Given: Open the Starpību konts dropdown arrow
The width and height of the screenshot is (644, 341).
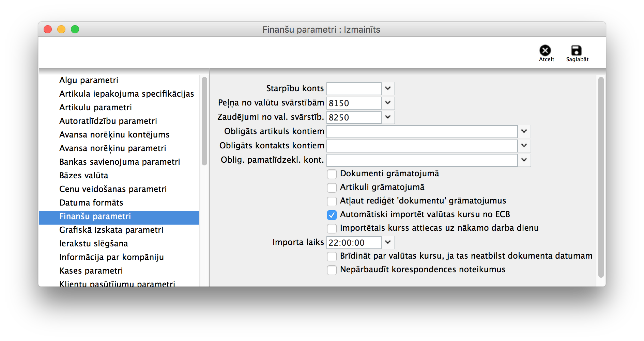Looking at the screenshot, I should click(x=387, y=88).
